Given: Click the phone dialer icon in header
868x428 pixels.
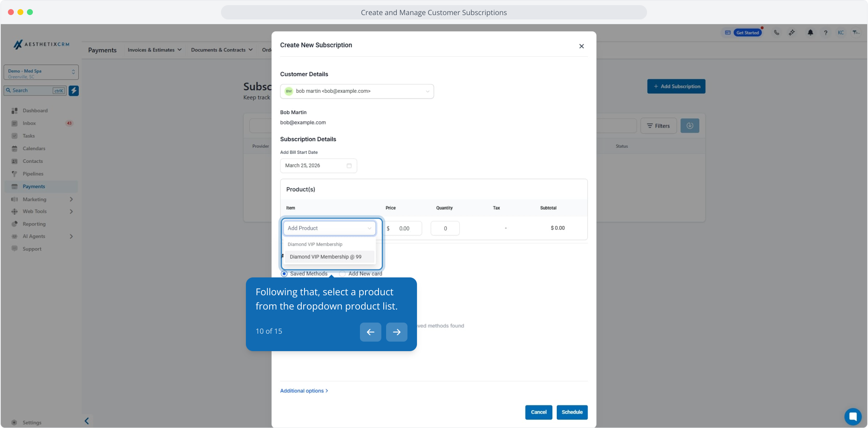Looking at the screenshot, I should 777,33.
